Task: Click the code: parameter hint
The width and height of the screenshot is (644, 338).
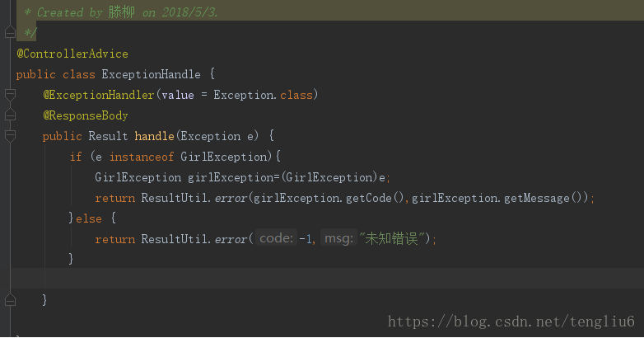Action: click(x=276, y=238)
